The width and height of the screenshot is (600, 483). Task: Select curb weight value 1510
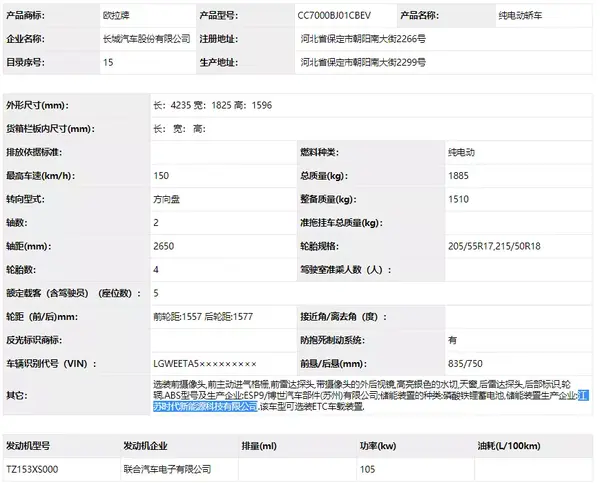tap(458, 199)
